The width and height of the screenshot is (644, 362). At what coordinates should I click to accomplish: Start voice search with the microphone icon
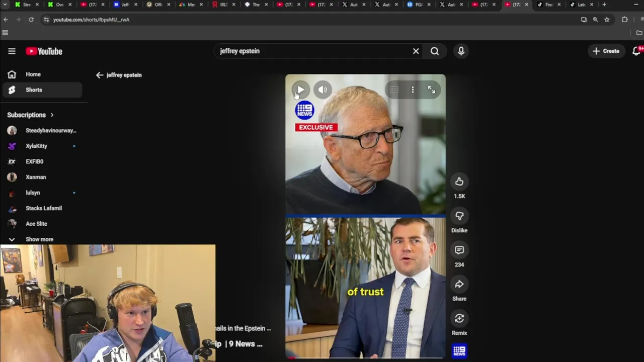click(461, 51)
